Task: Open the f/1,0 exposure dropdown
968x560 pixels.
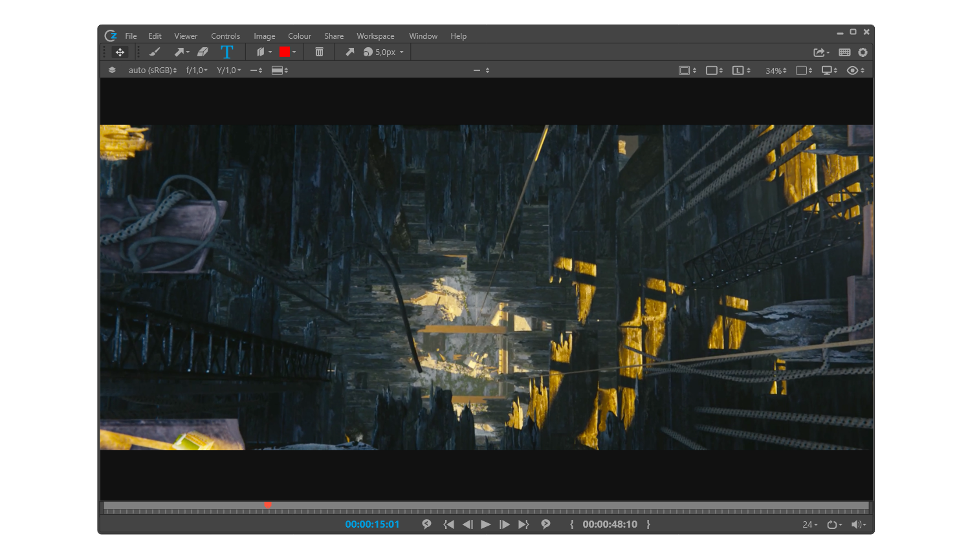Action: 197,70
